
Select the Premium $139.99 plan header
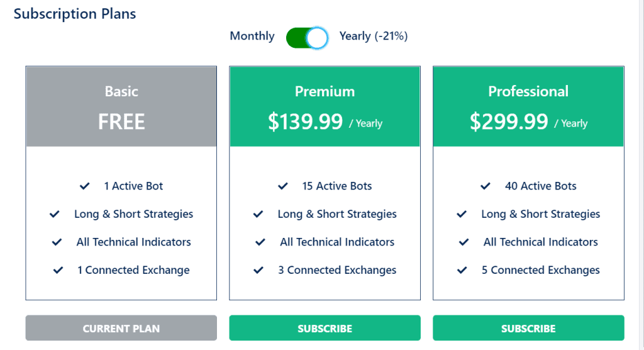(325, 107)
